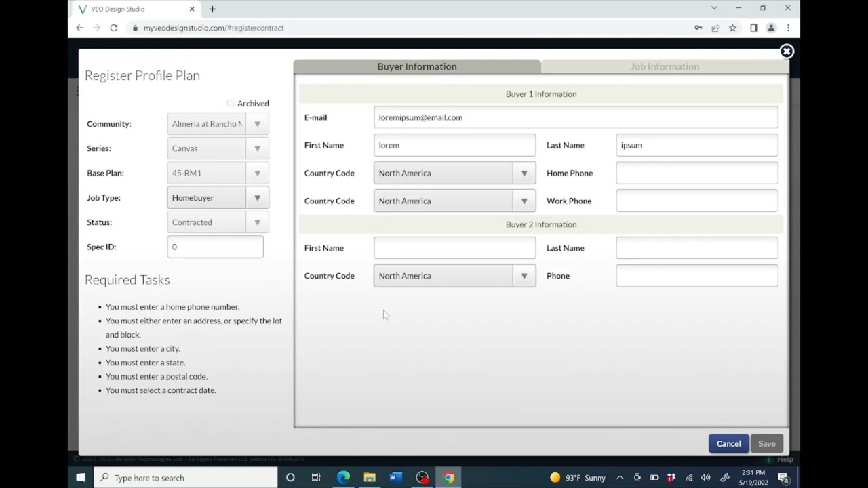Open the Chrome profile avatar
This screenshot has height=488, width=868.
tap(771, 28)
